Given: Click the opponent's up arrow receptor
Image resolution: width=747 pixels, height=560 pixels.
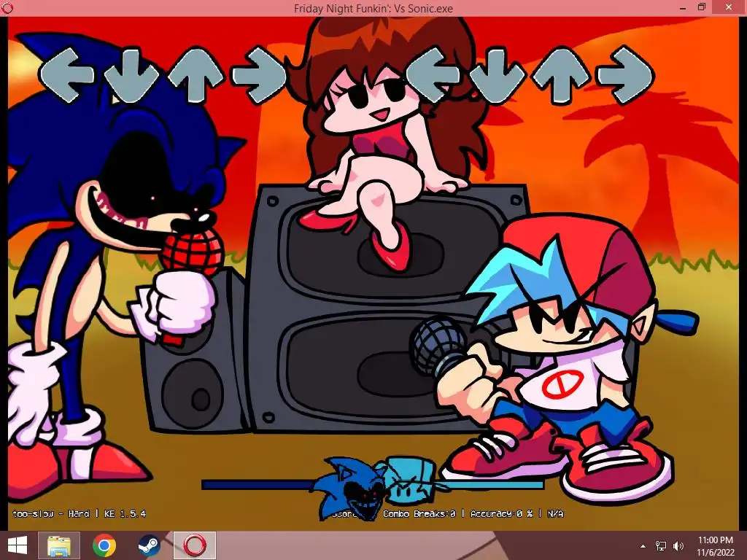Looking at the screenshot, I should 196,74.
